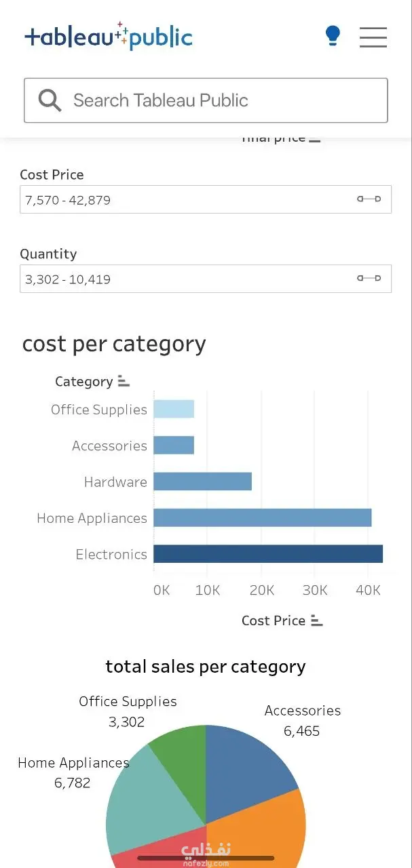
Task: Edit the Cost Price range value 7,570 - 42,879
Action: coord(68,200)
